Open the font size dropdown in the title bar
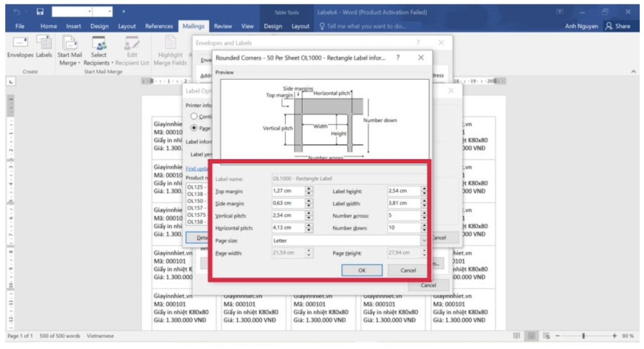 point(110,12)
